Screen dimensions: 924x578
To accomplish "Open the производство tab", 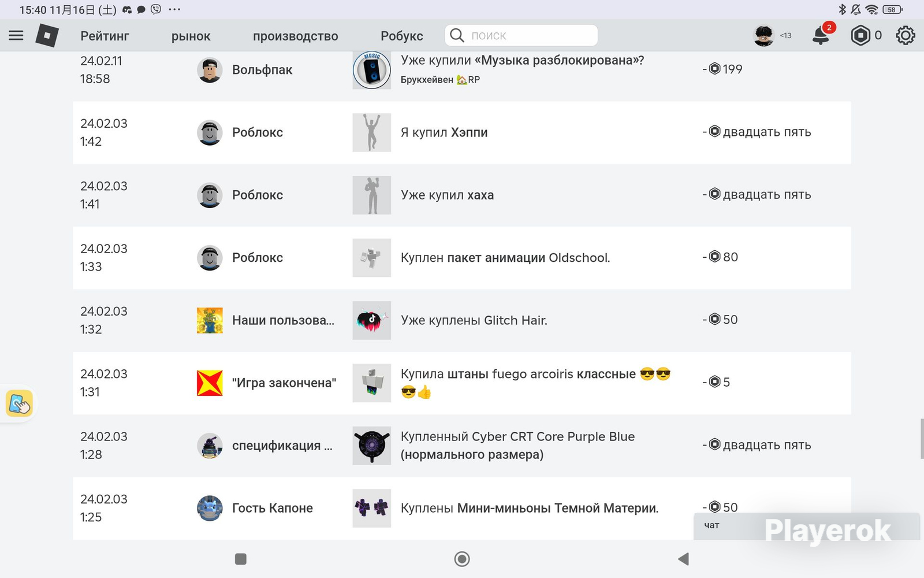I will [296, 36].
